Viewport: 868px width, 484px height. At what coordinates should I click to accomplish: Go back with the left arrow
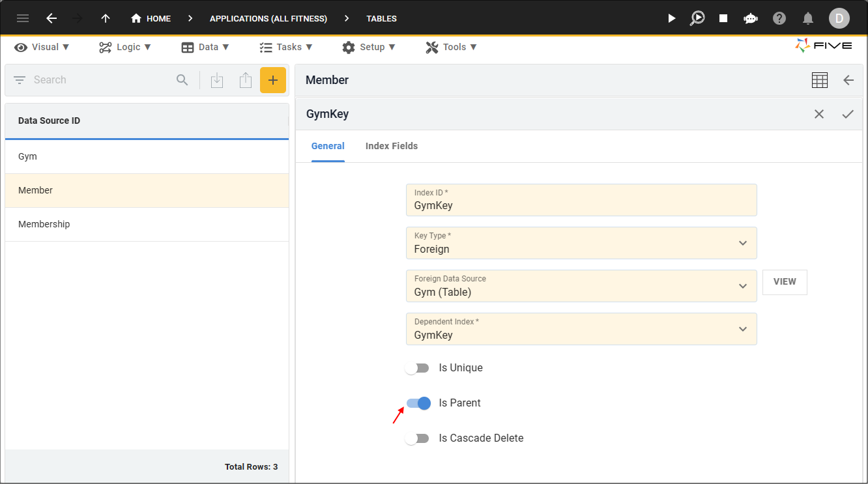(51, 18)
